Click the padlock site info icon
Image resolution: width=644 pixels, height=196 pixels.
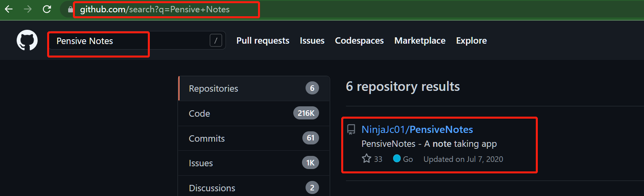pos(71,10)
